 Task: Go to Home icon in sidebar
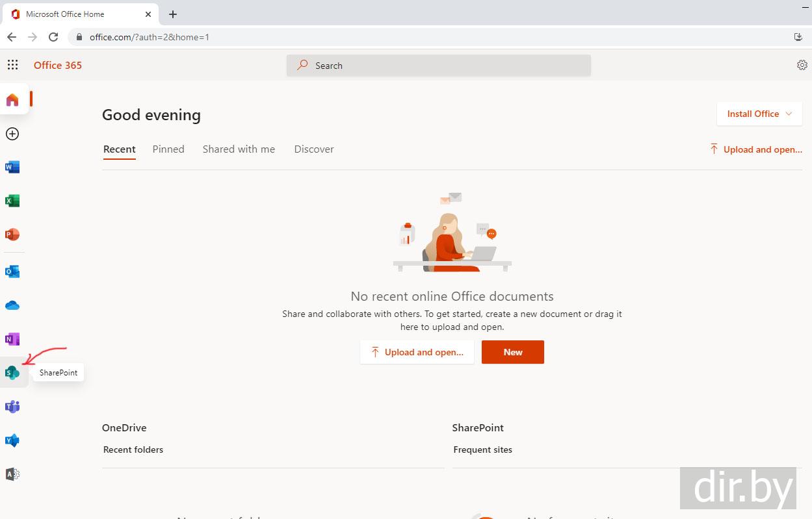pyautogui.click(x=12, y=100)
